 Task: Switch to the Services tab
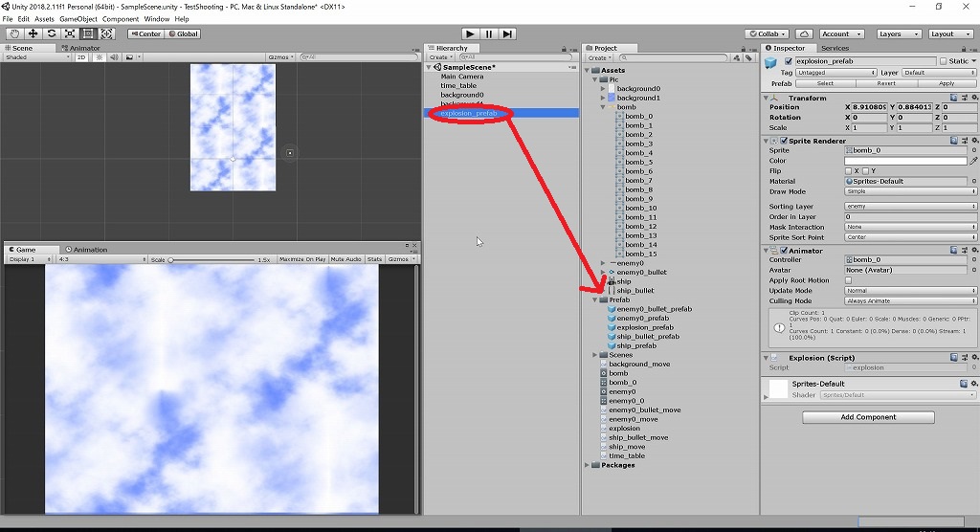(835, 48)
